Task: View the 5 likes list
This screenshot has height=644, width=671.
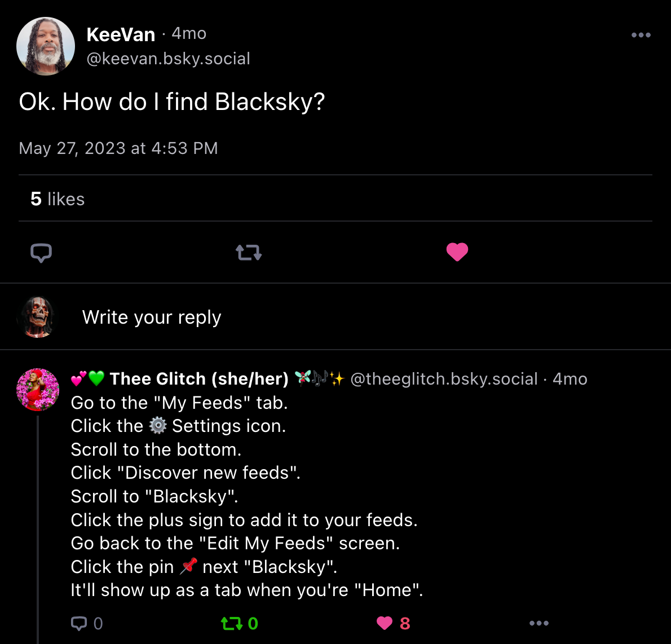Action: pyautogui.click(x=57, y=199)
